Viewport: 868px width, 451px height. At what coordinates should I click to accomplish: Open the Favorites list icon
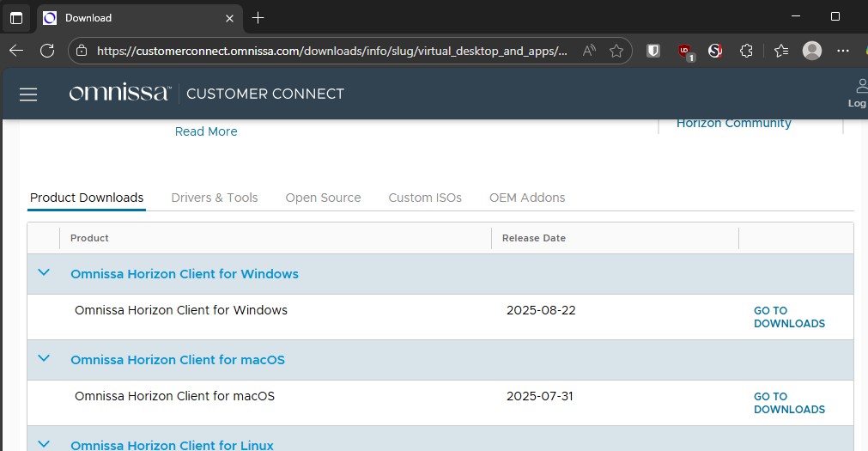(x=780, y=51)
